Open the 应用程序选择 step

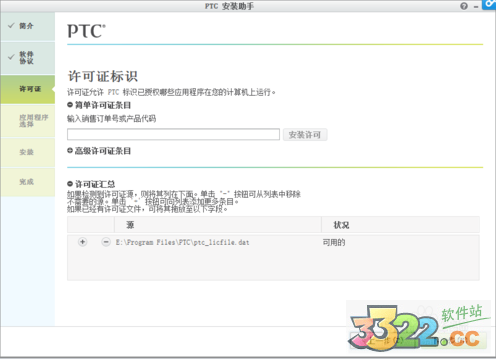coord(28,121)
